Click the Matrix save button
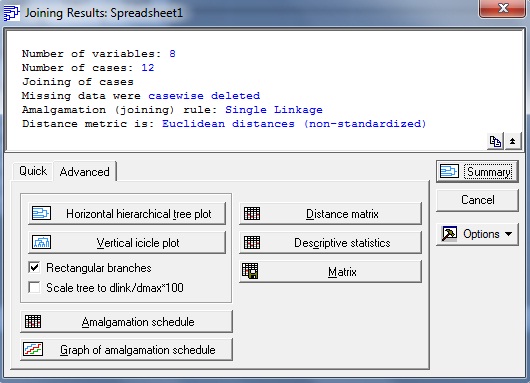The image size is (530, 383). pyautogui.click(x=330, y=271)
